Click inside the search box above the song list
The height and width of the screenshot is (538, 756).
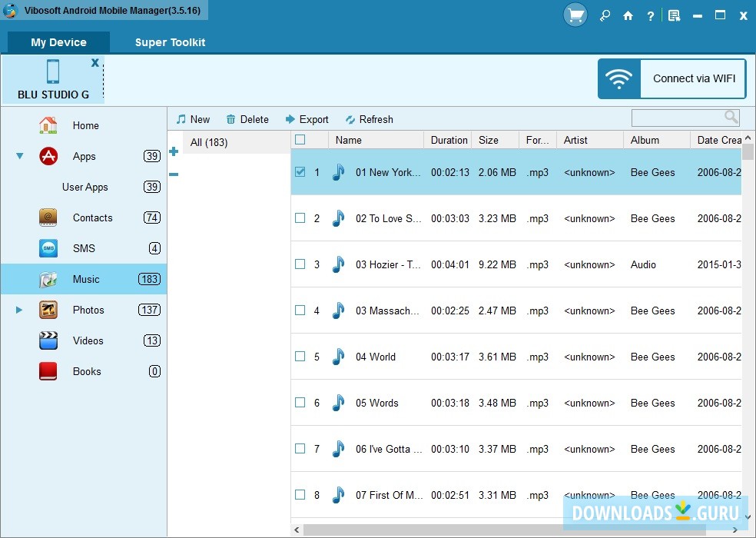[x=680, y=117]
